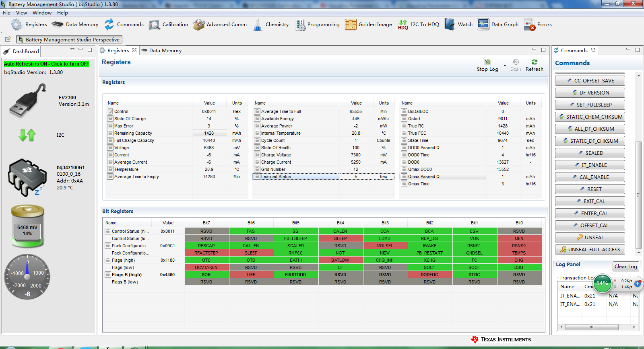Click the Clear Log button
This screenshot has height=349, width=644.
coord(625,267)
